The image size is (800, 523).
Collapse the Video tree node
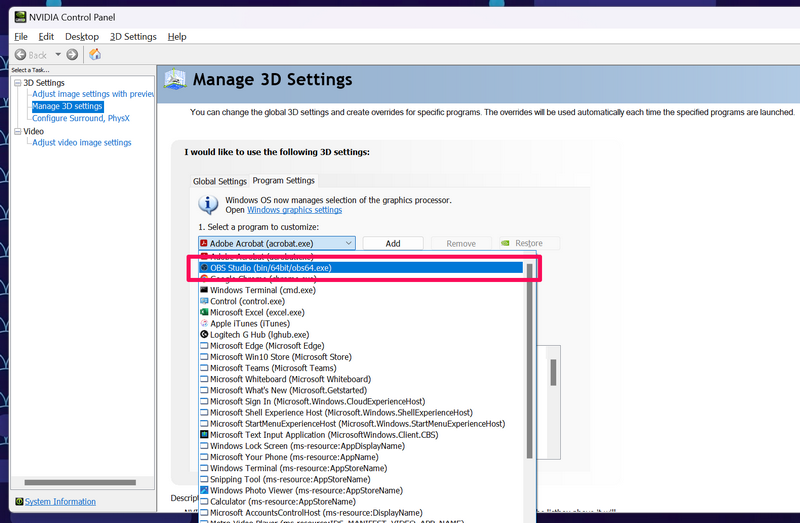[x=17, y=131]
